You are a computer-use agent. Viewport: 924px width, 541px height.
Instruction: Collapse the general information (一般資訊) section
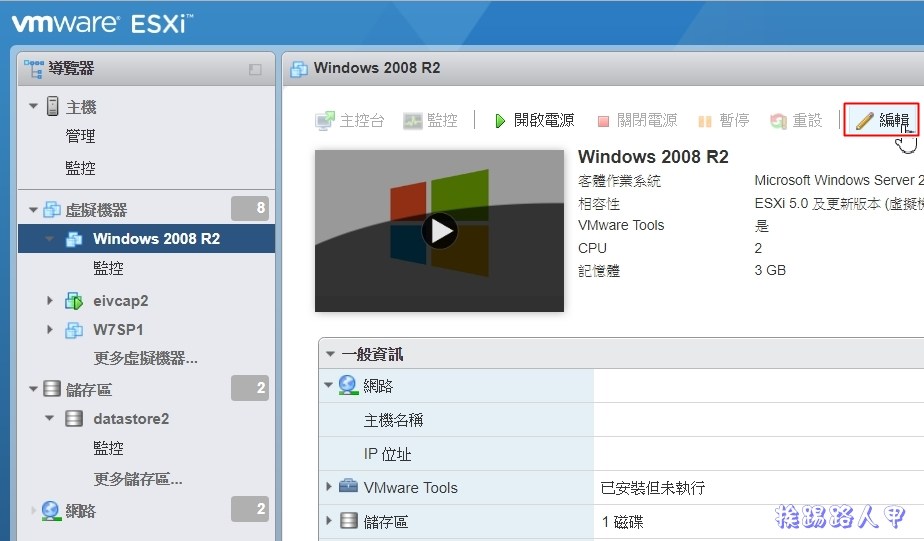[x=330, y=354]
